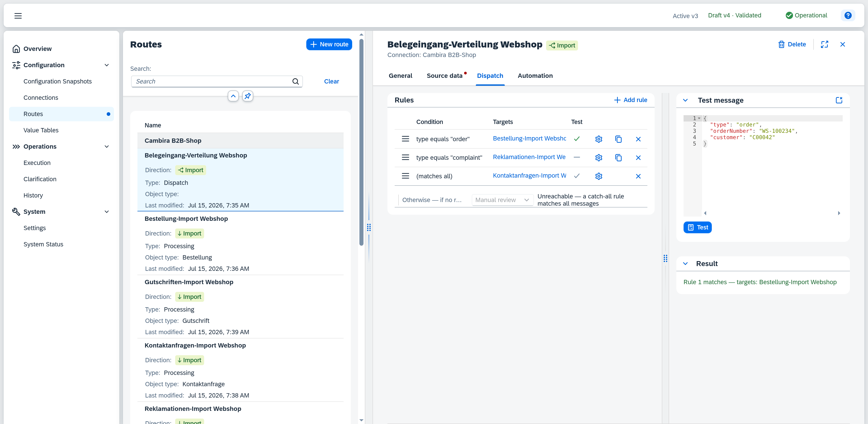Remove the type equals "complaint" rule
Screen dimensions: 868x424
[x=638, y=157]
